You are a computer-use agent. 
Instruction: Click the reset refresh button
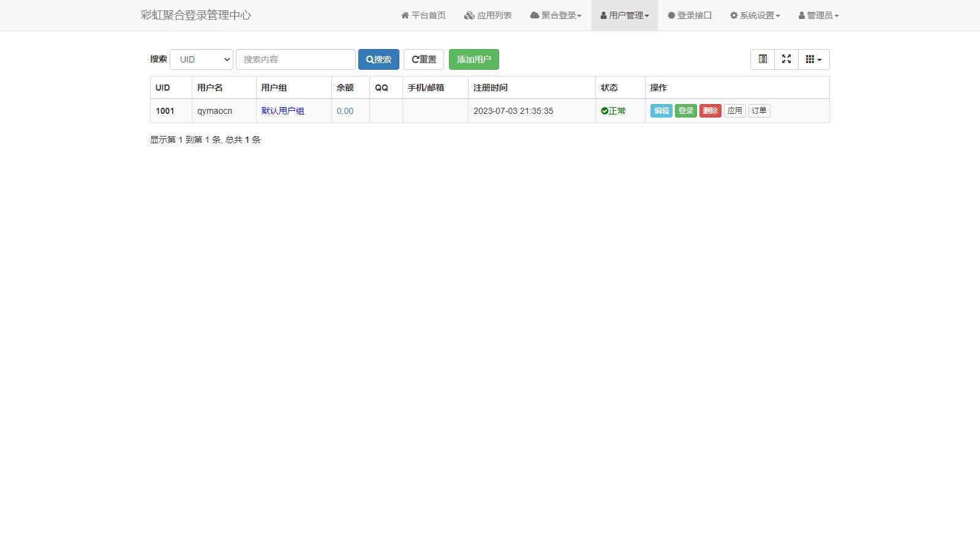tap(424, 59)
